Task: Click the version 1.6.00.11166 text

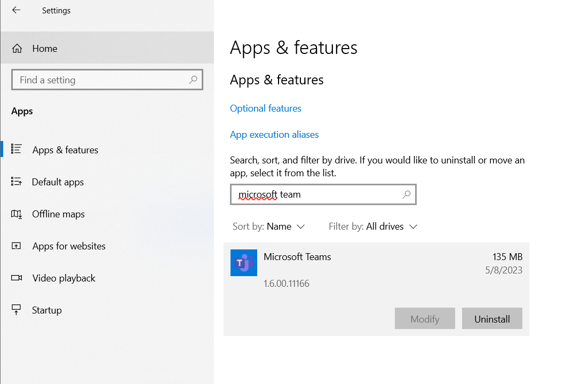Action: click(287, 284)
